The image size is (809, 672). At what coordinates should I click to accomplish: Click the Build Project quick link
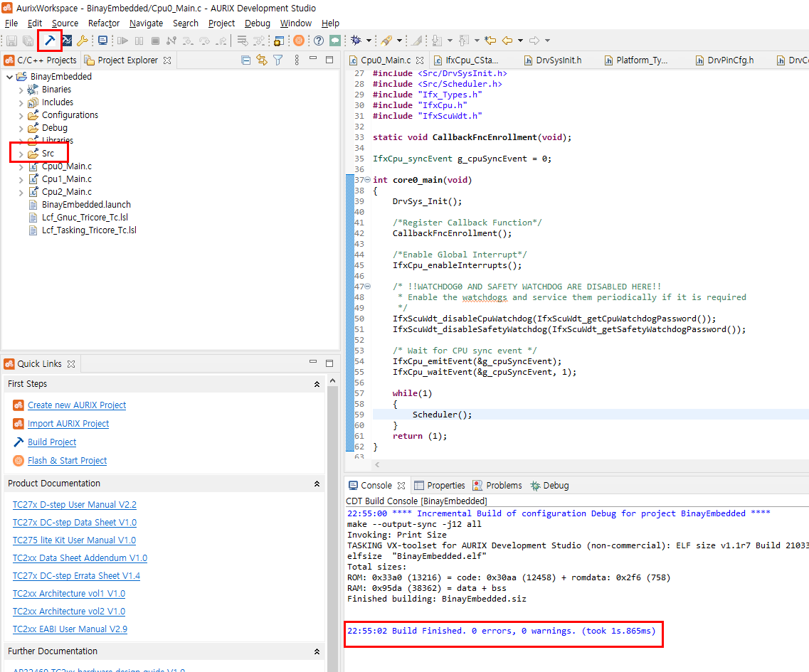tap(52, 442)
